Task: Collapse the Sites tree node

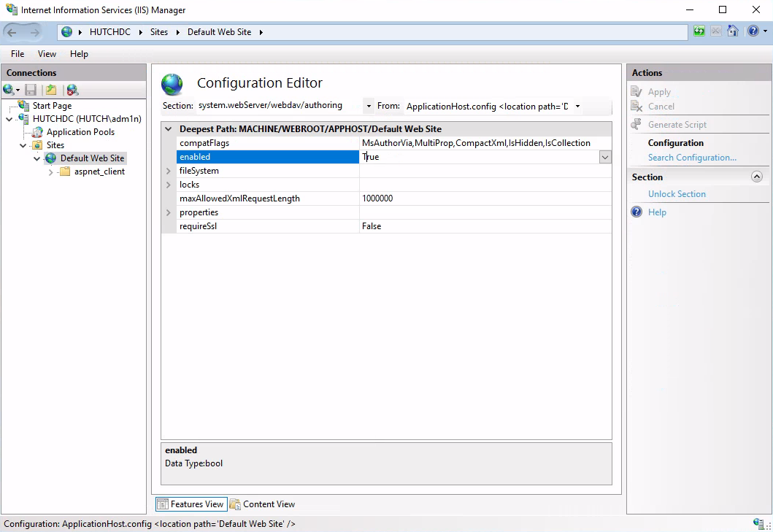Action: (23, 145)
